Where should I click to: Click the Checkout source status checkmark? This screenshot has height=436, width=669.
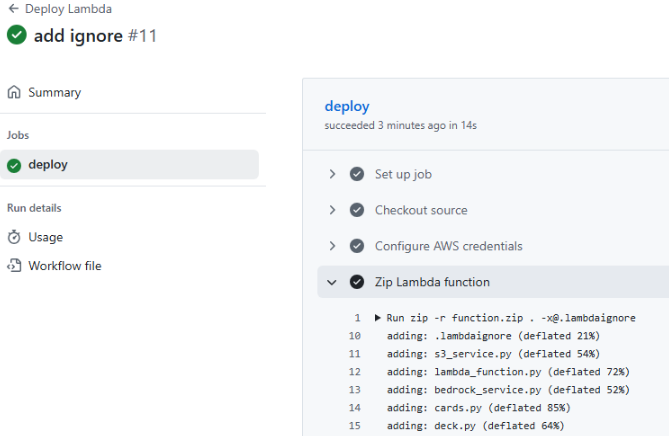[356, 210]
